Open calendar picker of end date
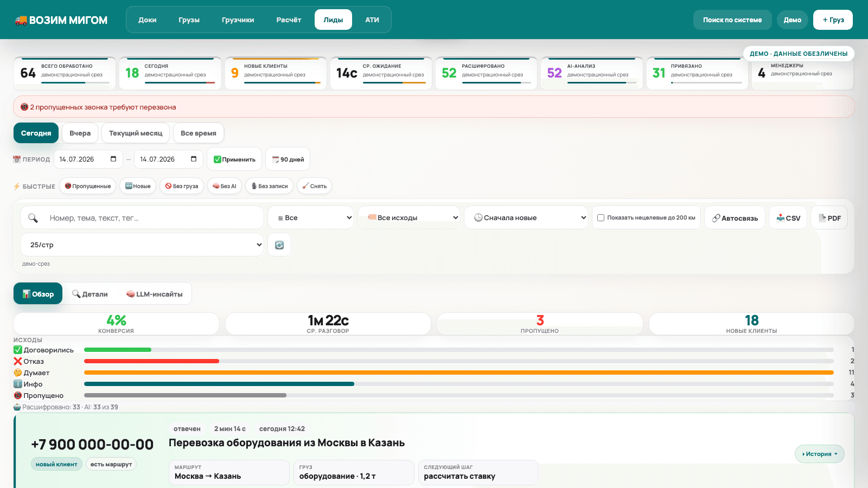 [x=194, y=159]
